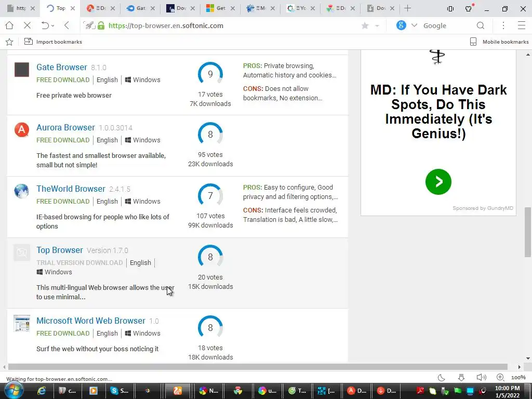
Task: Open the undo history dropdown arrow
Action: point(53,26)
